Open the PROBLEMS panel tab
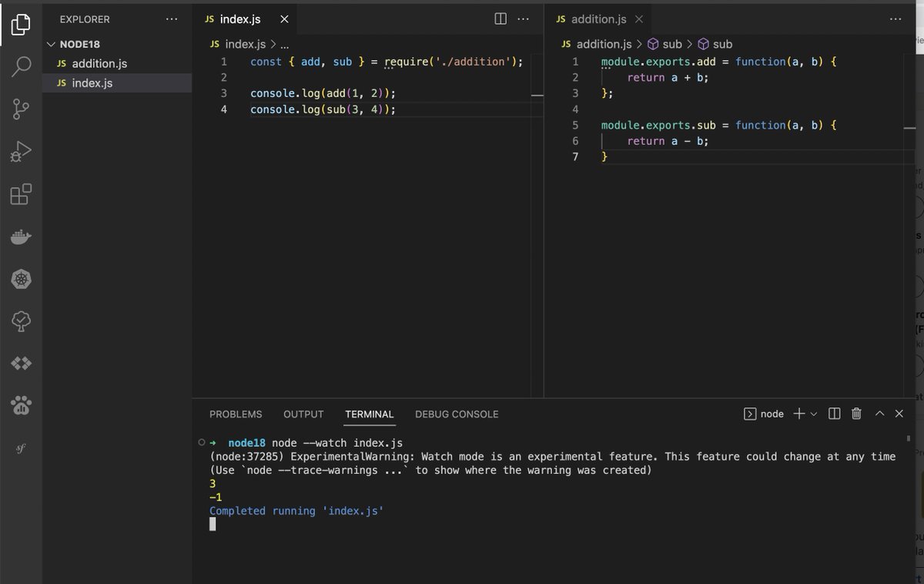The image size is (924, 584). [x=236, y=414]
